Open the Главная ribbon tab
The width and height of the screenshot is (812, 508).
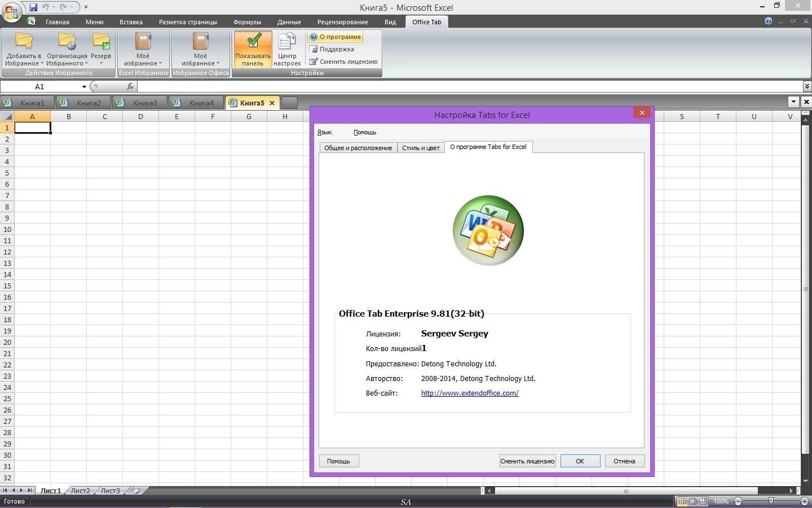[58, 22]
